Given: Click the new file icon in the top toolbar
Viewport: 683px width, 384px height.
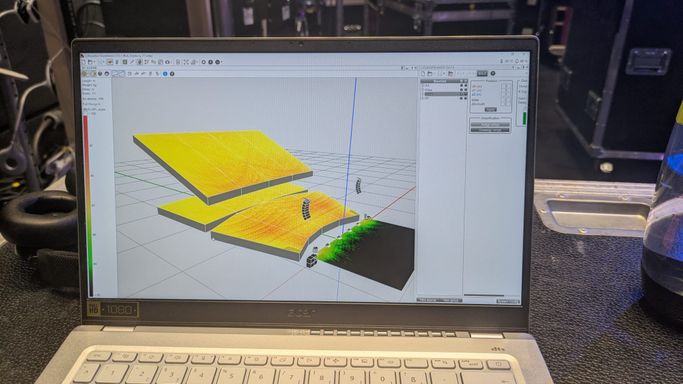Looking at the screenshot, I should coord(83,62).
